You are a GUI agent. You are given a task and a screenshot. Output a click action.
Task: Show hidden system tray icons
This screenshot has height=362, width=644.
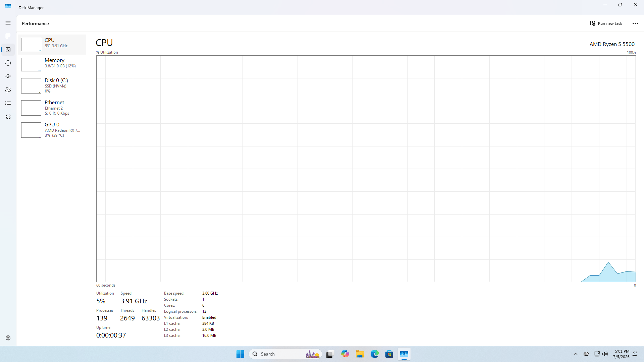click(x=576, y=354)
